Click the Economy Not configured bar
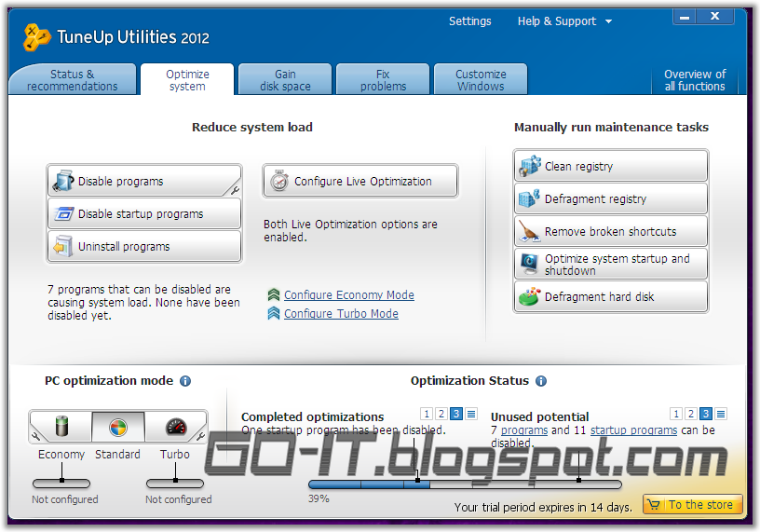Screen dimensions: 760x532 [x=61, y=484]
